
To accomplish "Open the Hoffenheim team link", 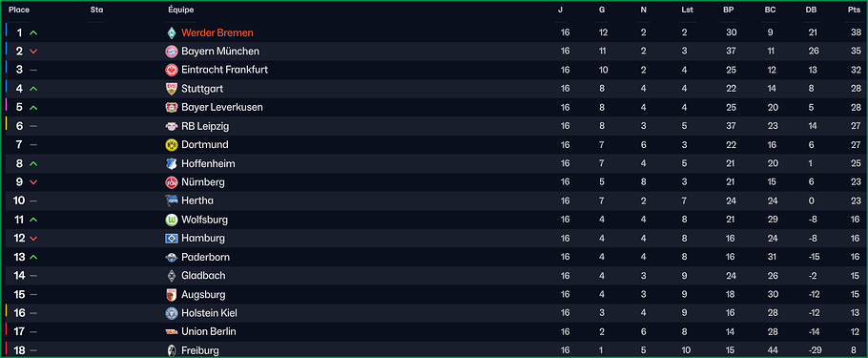I will 208,163.
